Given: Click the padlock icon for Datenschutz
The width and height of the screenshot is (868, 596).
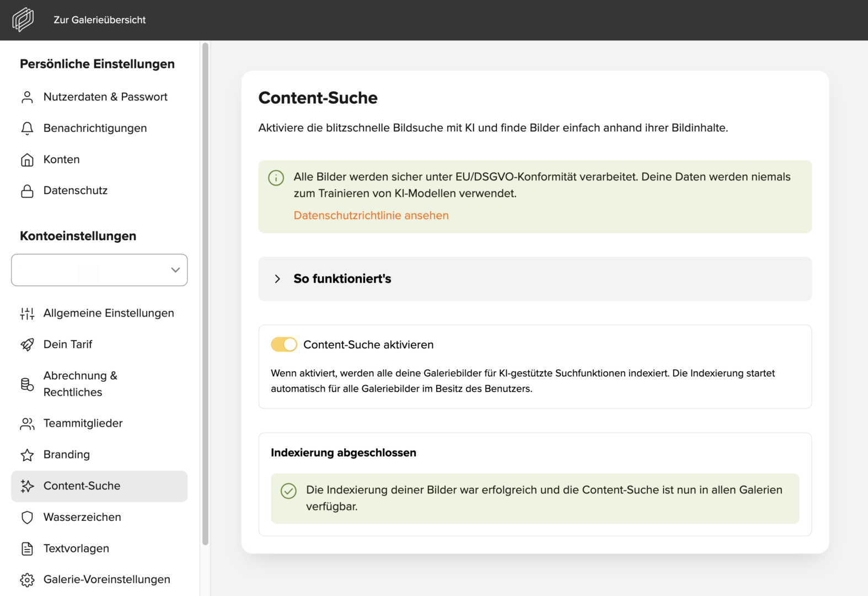Looking at the screenshot, I should [x=27, y=191].
